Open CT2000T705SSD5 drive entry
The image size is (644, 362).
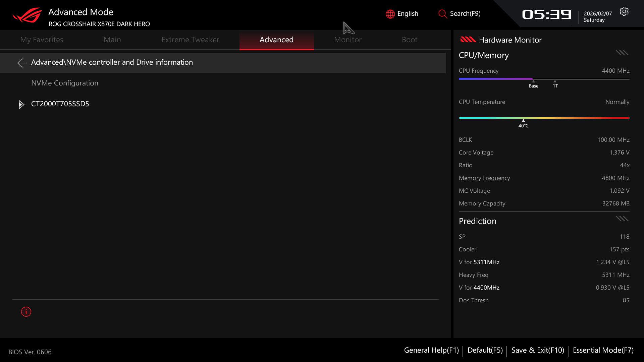[x=60, y=104]
